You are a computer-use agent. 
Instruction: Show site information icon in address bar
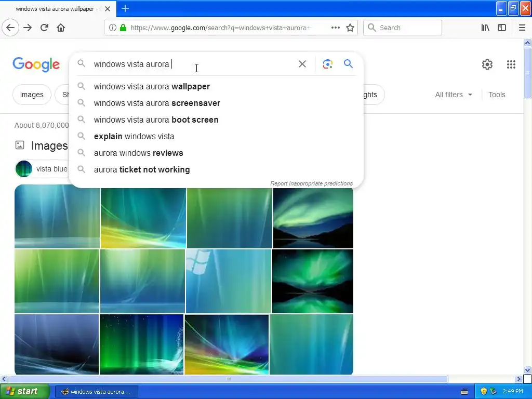(112, 28)
